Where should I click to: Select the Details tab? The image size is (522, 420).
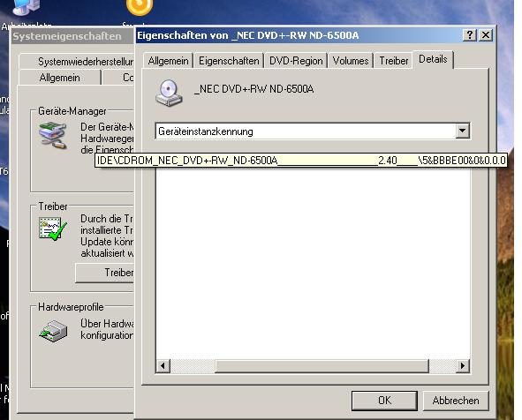433,59
